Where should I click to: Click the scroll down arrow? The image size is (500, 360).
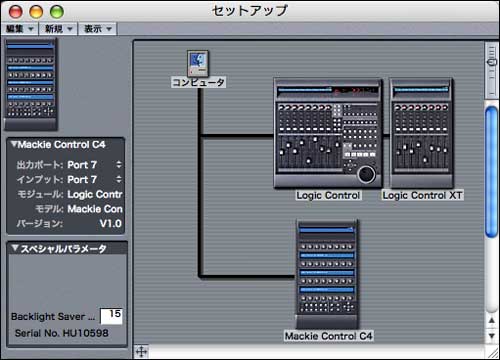pos(492,336)
